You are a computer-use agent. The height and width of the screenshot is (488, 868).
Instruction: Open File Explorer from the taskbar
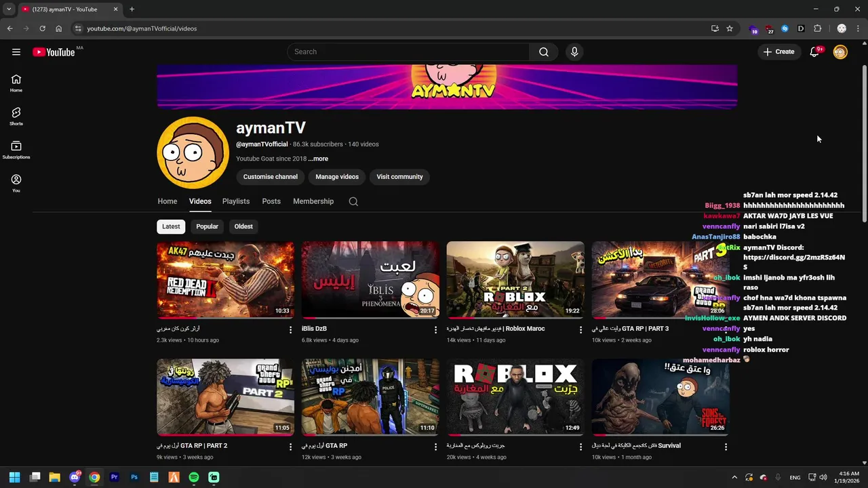[x=55, y=477]
